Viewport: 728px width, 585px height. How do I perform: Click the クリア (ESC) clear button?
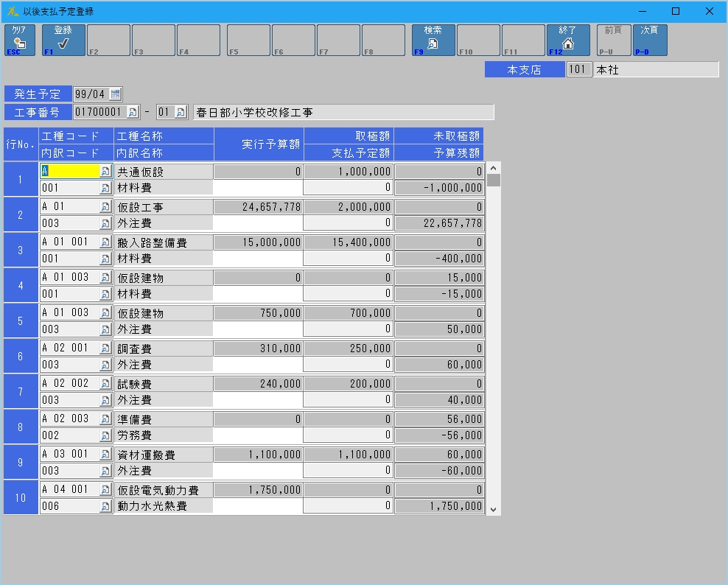click(x=20, y=40)
